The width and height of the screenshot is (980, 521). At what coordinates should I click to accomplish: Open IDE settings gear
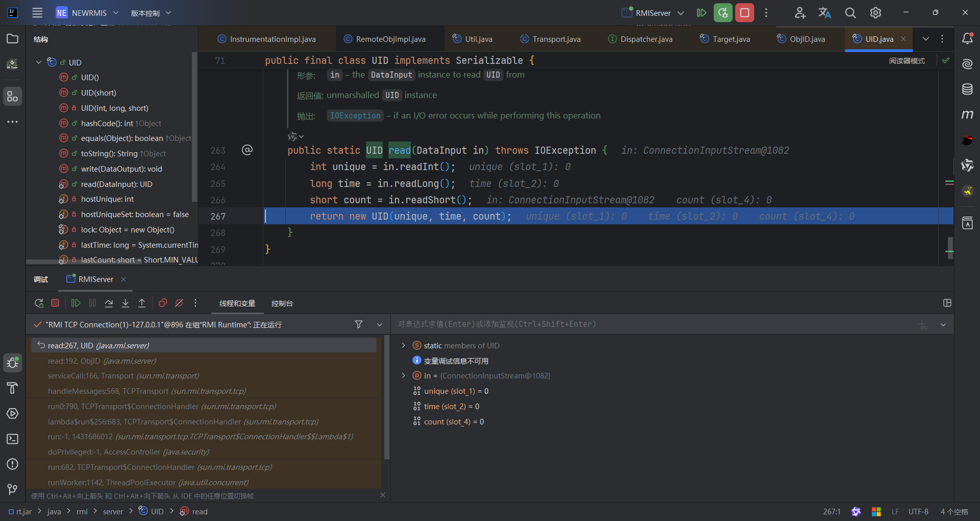876,13
